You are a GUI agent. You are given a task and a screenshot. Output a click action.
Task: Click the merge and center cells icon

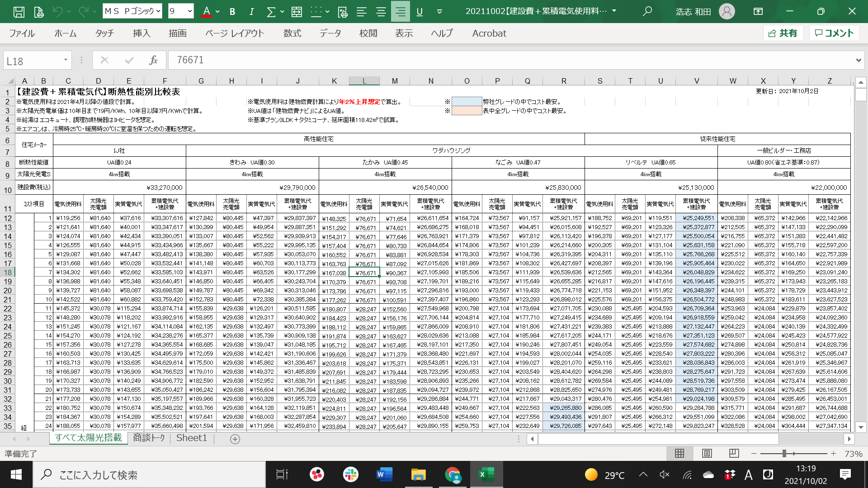pos(297,12)
